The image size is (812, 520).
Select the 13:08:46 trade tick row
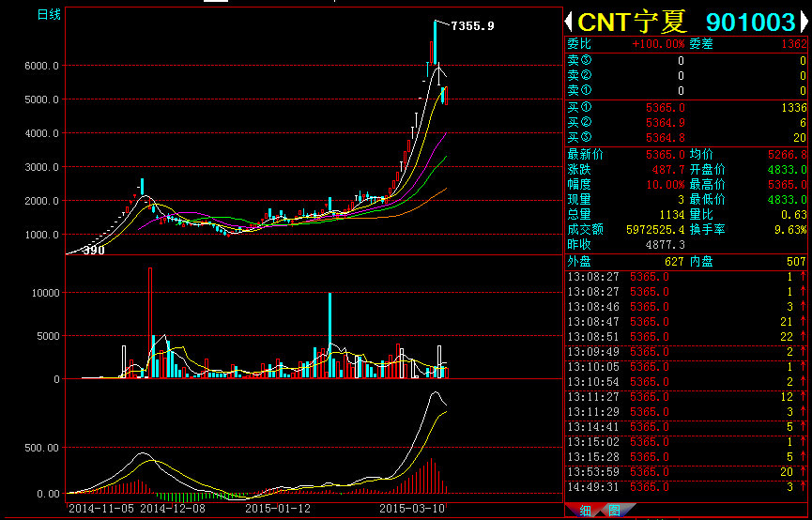(686, 307)
